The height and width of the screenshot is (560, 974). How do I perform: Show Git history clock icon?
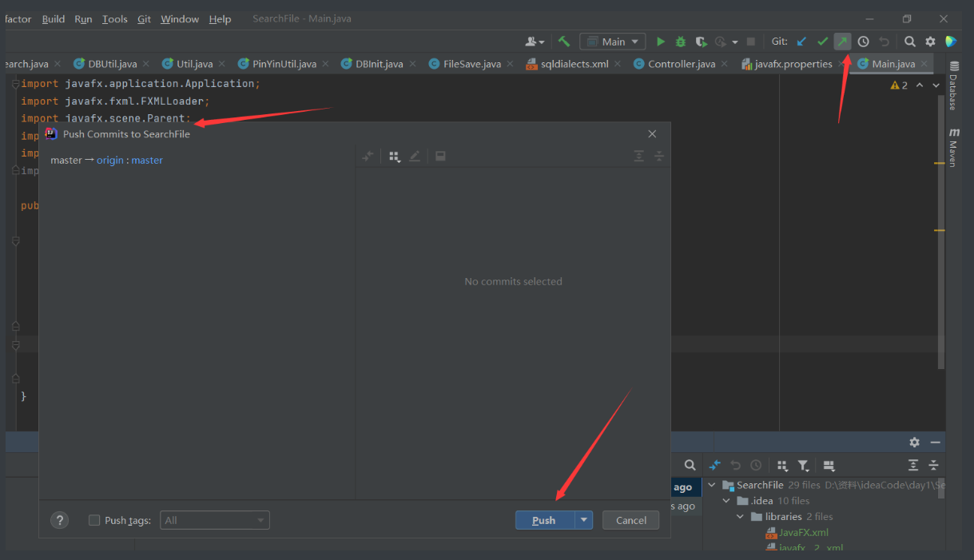(864, 42)
